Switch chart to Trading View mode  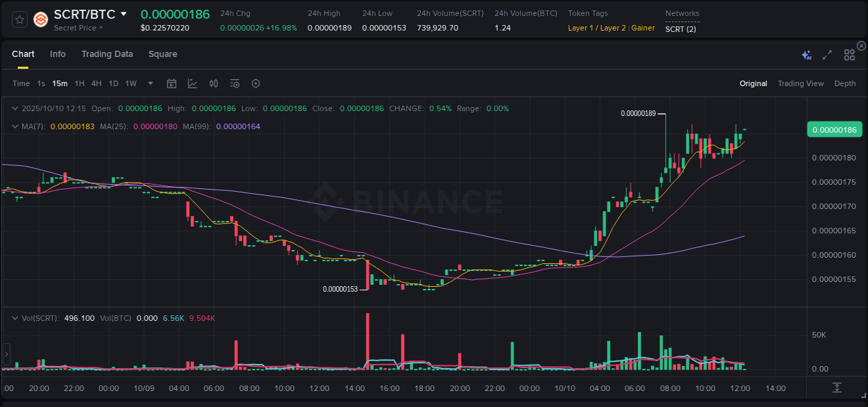(801, 83)
